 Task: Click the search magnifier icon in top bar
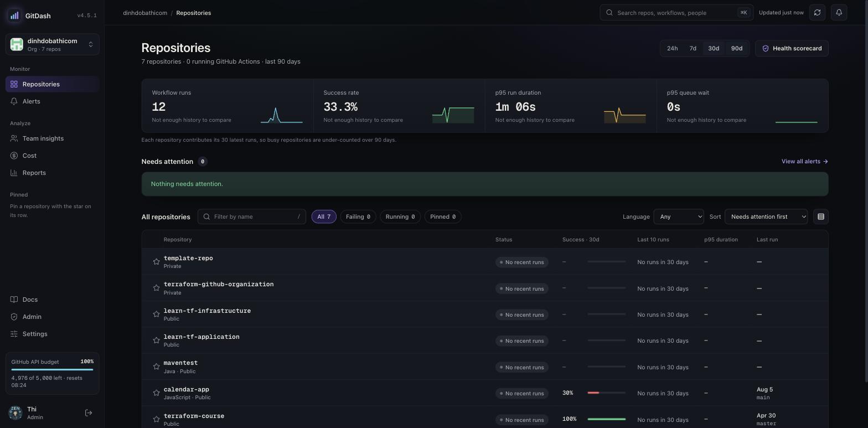pos(609,12)
